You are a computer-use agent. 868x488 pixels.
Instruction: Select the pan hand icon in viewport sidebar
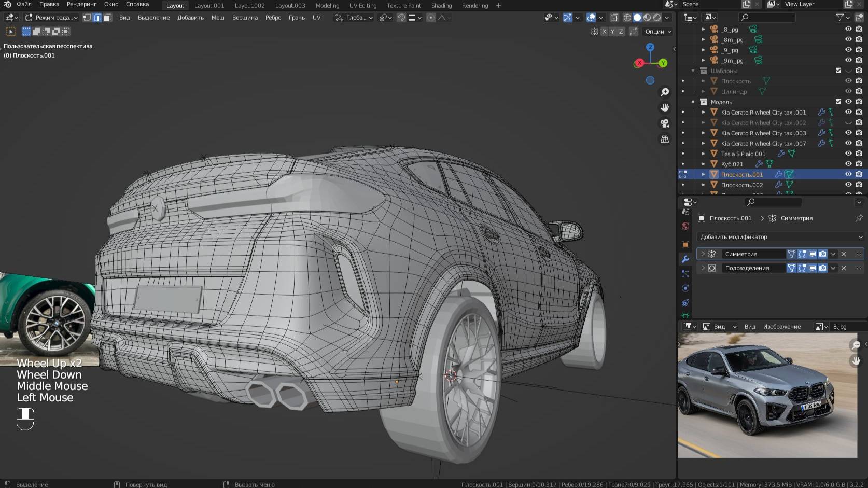[x=665, y=107]
